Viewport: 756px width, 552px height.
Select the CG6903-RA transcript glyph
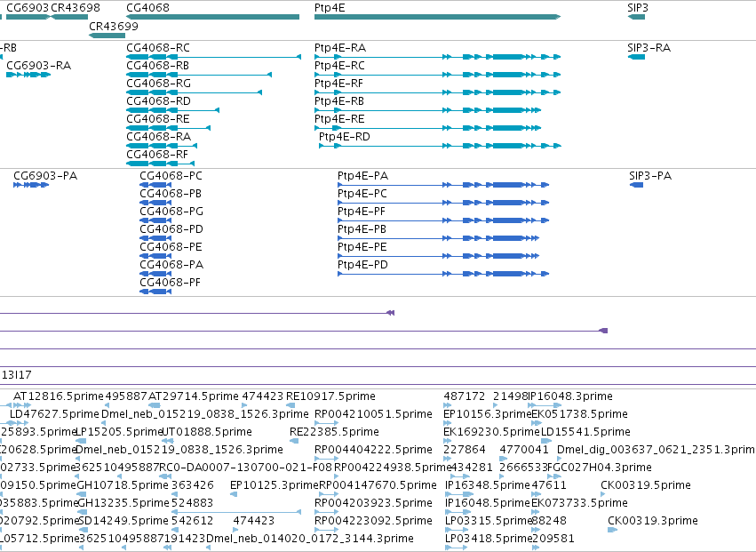point(28,75)
